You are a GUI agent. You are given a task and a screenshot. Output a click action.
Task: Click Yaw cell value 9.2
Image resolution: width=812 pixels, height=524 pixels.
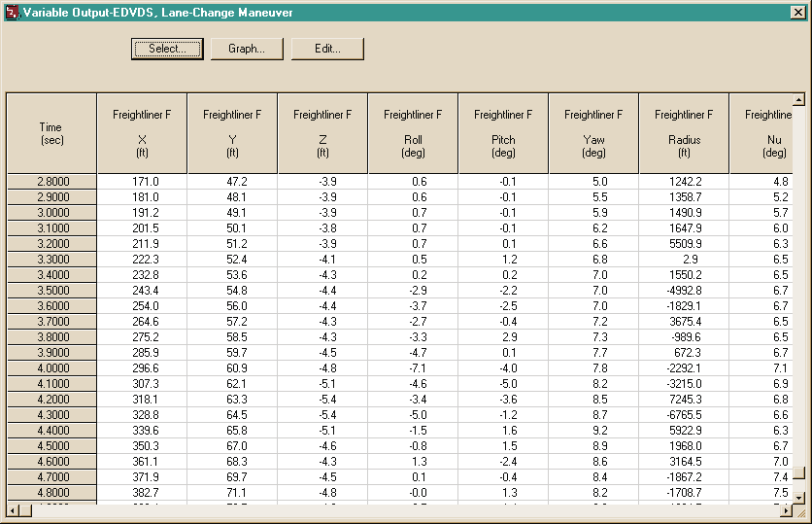point(593,431)
